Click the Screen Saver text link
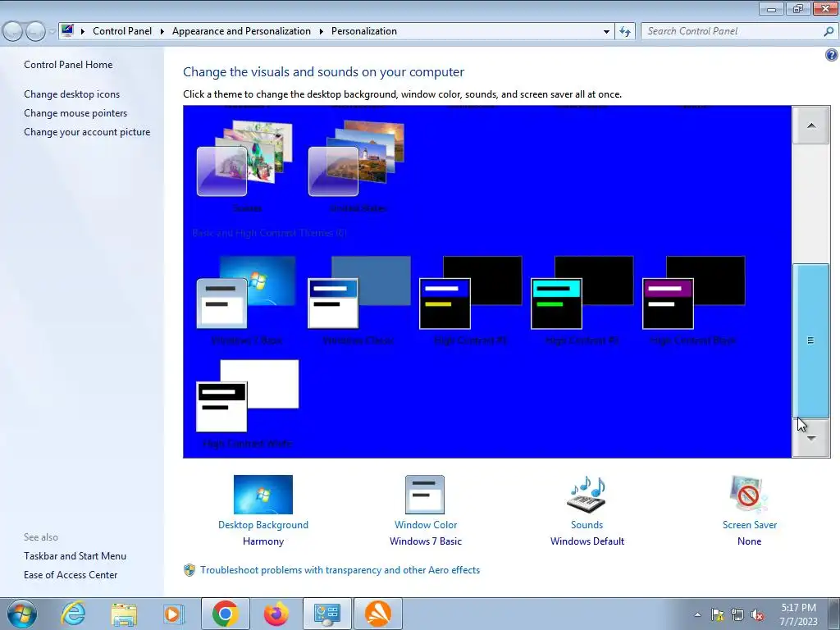The height and width of the screenshot is (630, 840). pos(750,525)
